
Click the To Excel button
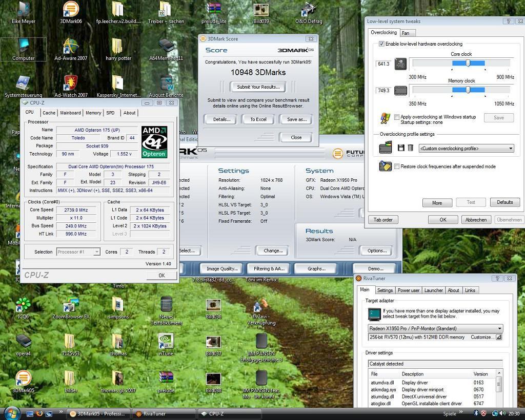pyautogui.click(x=258, y=119)
